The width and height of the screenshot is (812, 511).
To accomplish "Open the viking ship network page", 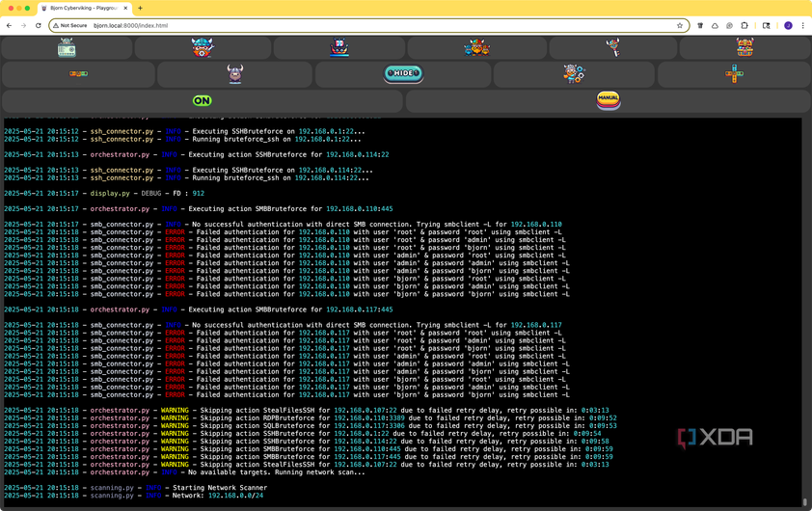I will pyautogui.click(x=339, y=47).
